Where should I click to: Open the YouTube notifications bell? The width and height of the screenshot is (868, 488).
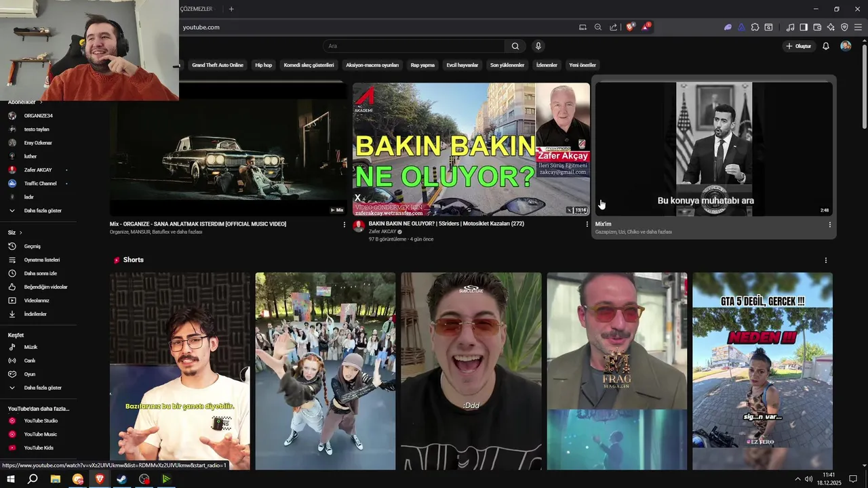coord(826,46)
